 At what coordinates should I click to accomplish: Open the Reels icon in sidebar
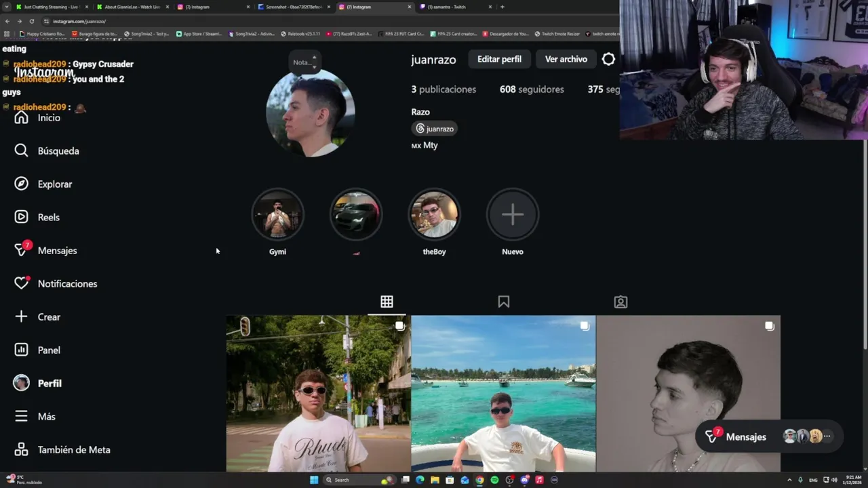21,217
